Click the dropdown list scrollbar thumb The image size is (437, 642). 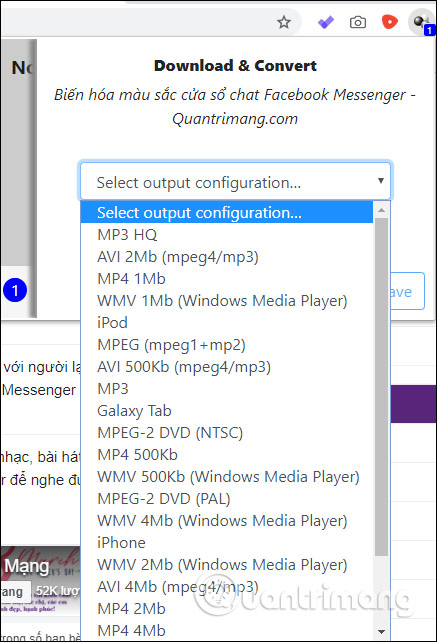pos(381,387)
